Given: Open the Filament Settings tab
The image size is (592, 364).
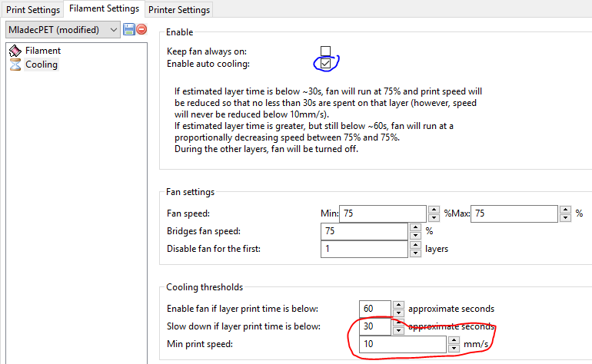Looking at the screenshot, I should (104, 9).
